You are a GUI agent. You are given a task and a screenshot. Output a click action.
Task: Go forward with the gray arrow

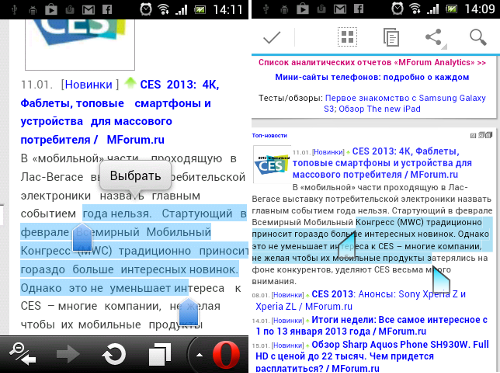click(x=68, y=354)
